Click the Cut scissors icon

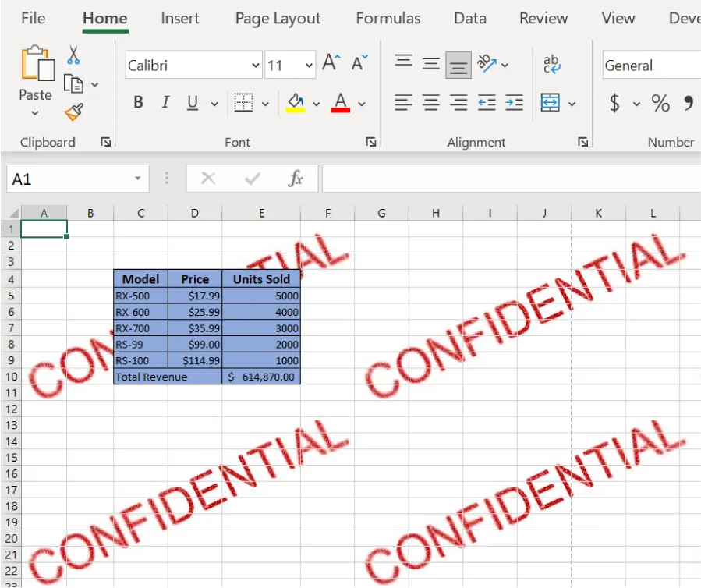click(x=73, y=54)
